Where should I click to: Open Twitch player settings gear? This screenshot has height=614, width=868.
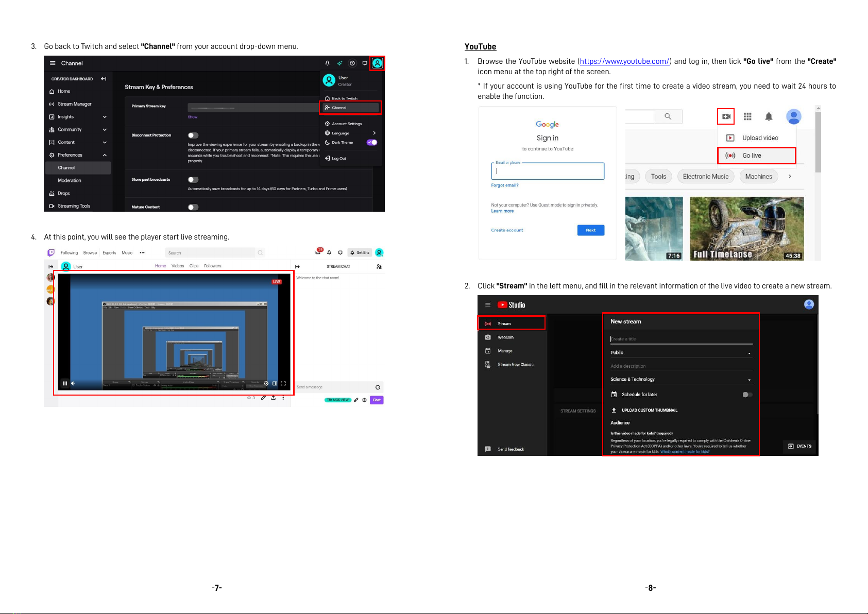[266, 383]
